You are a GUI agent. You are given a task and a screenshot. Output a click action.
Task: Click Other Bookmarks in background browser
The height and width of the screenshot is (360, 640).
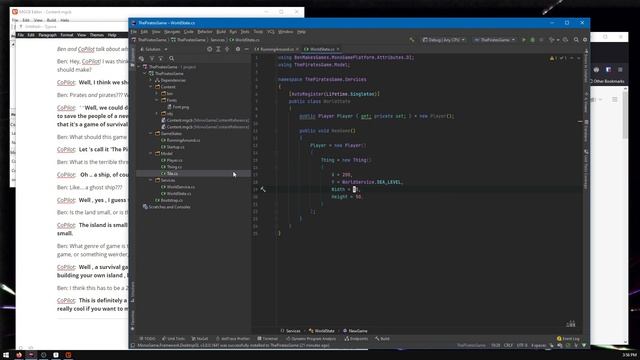608,81
